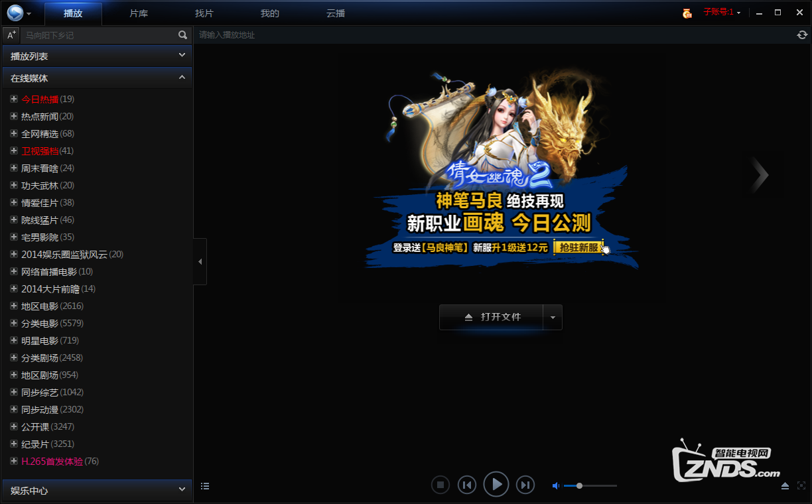812x504 pixels.
Task: Expand the 周末看啥 category
Action: click(x=14, y=168)
